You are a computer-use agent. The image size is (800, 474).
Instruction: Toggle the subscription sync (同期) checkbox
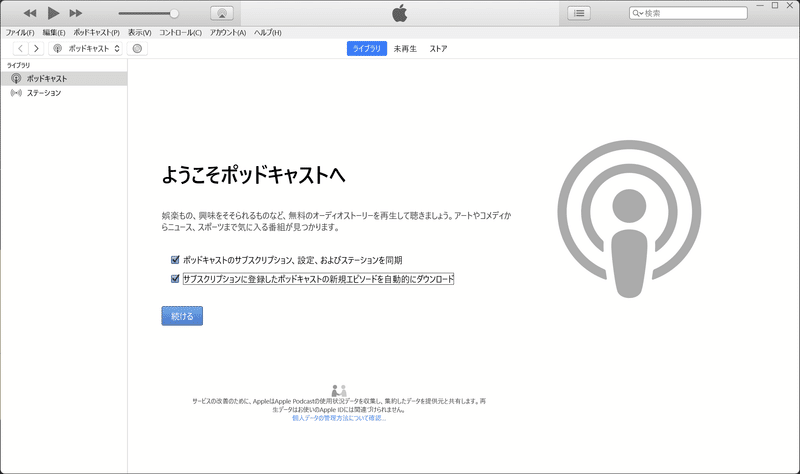[x=175, y=260]
